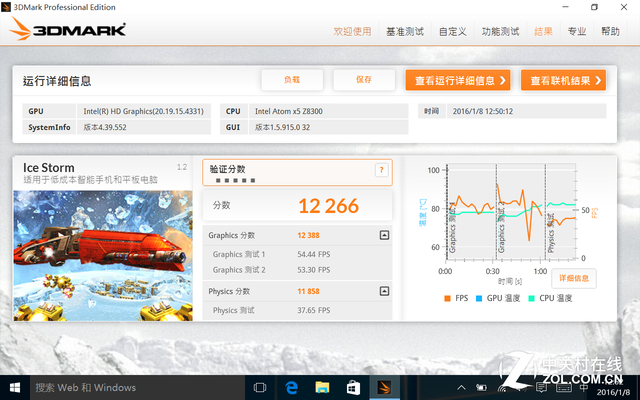Click the Physics 测试 row label
This screenshot has width=640, height=400.
(233, 310)
